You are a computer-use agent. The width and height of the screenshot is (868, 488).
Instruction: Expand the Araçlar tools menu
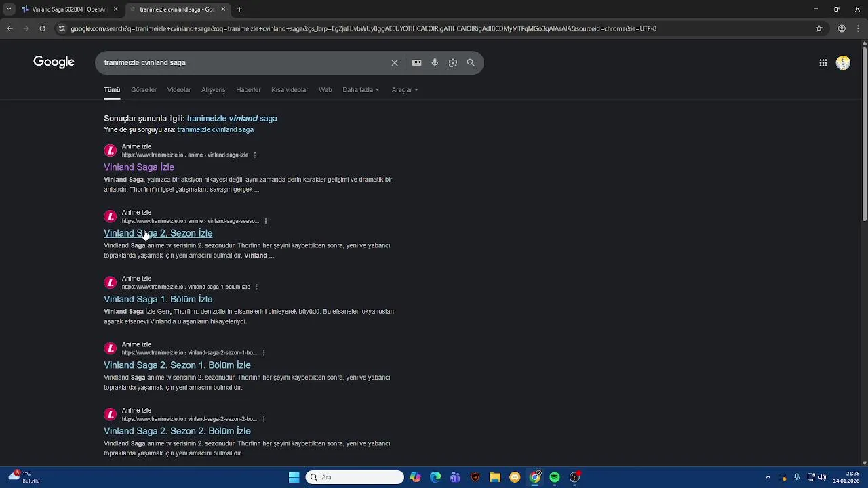click(405, 90)
